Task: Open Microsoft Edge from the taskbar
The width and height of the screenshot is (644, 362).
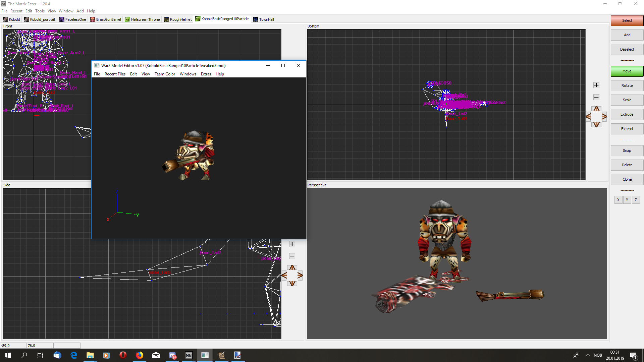Action: [74, 355]
